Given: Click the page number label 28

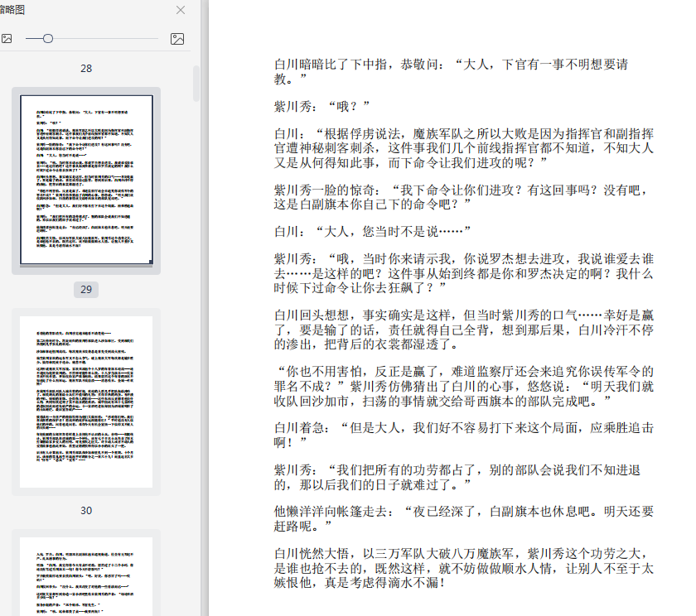Looking at the screenshot, I should tap(86, 69).
